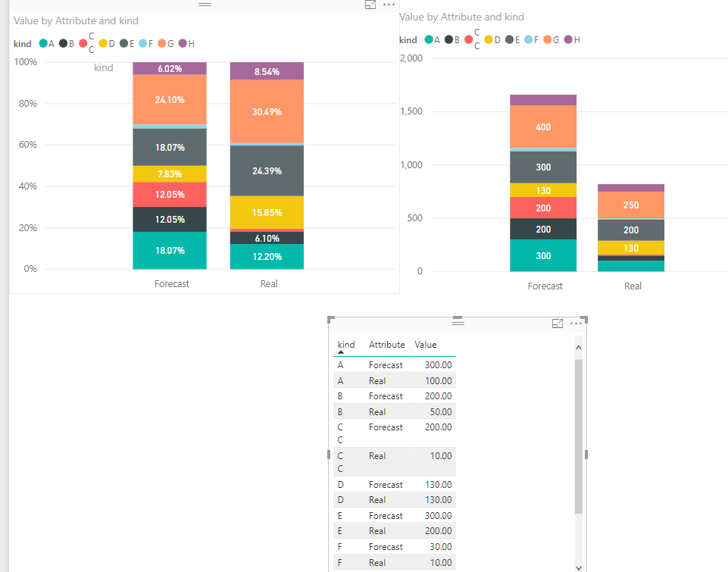Select legend swatch C in left chart
Viewport: 728px width, 572px height.
point(83,43)
